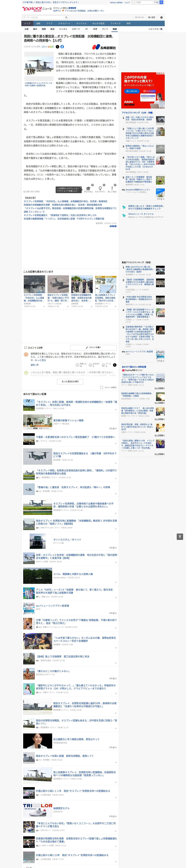Open article 「豊穣の海」に重低音

(73, 487)
